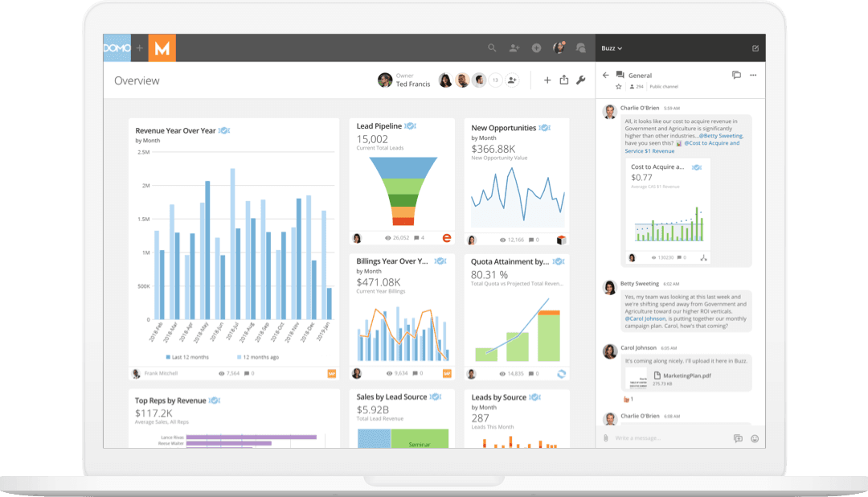Expand the 13 additional participants bubble
The width and height of the screenshot is (868, 497).
tap(495, 80)
